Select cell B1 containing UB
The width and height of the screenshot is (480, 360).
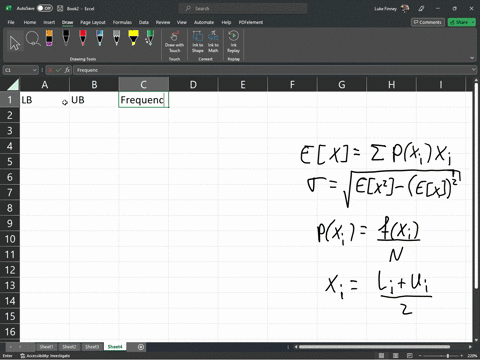pos(94,100)
